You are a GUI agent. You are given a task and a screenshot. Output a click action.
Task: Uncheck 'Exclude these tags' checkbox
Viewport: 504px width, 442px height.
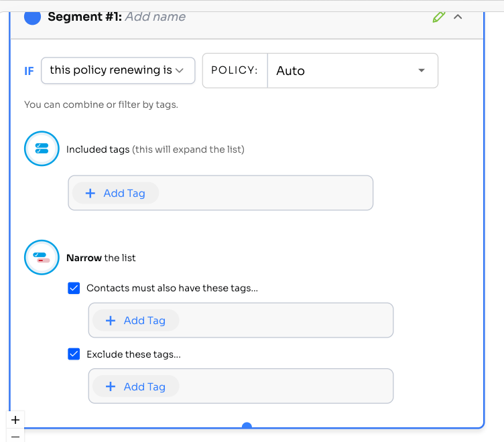click(74, 354)
